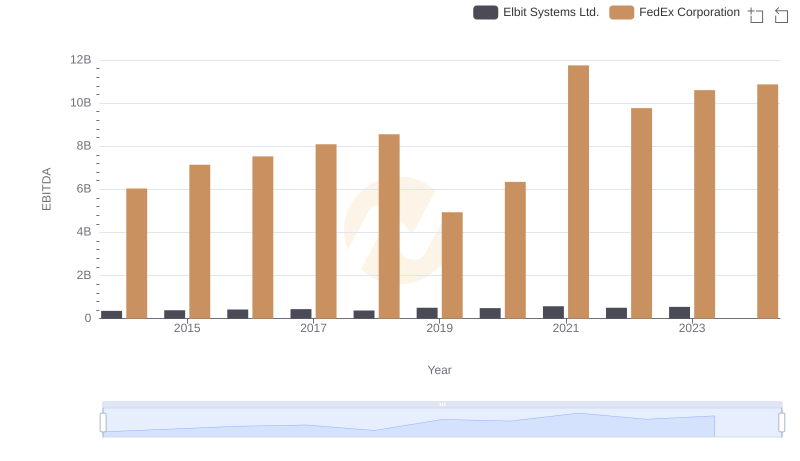Viewport: 800px width, 461px height.
Task: Click the FedEx bar for 2016
Action: tap(263, 237)
